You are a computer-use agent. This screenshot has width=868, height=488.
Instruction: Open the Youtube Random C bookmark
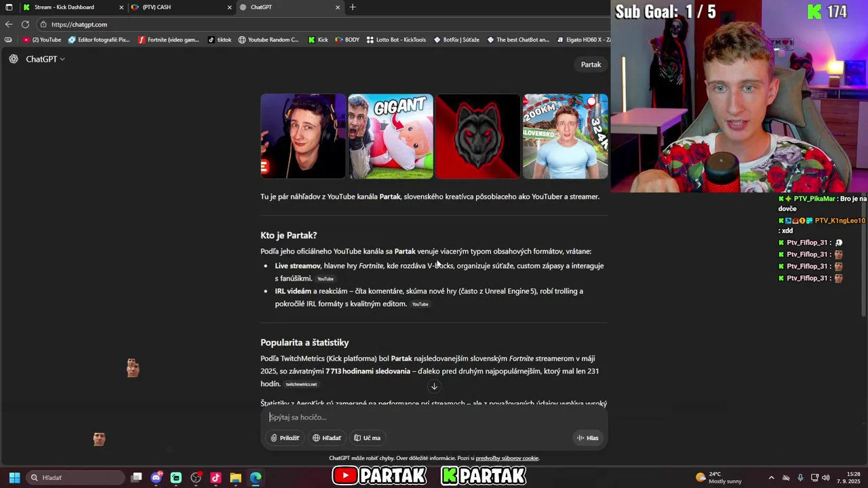pos(269,40)
